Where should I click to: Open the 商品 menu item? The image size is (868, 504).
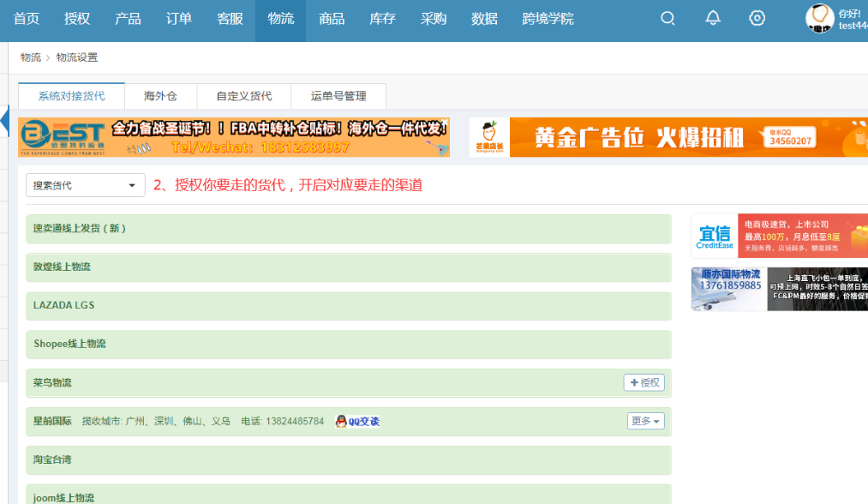332,19
